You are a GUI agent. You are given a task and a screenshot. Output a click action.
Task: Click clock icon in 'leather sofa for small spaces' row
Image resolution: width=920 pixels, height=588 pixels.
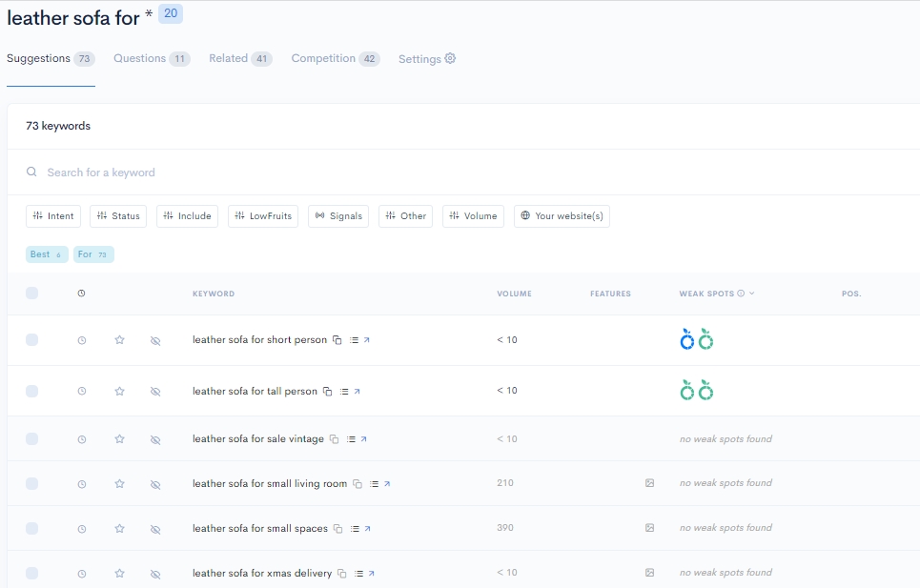click(82, 529)
